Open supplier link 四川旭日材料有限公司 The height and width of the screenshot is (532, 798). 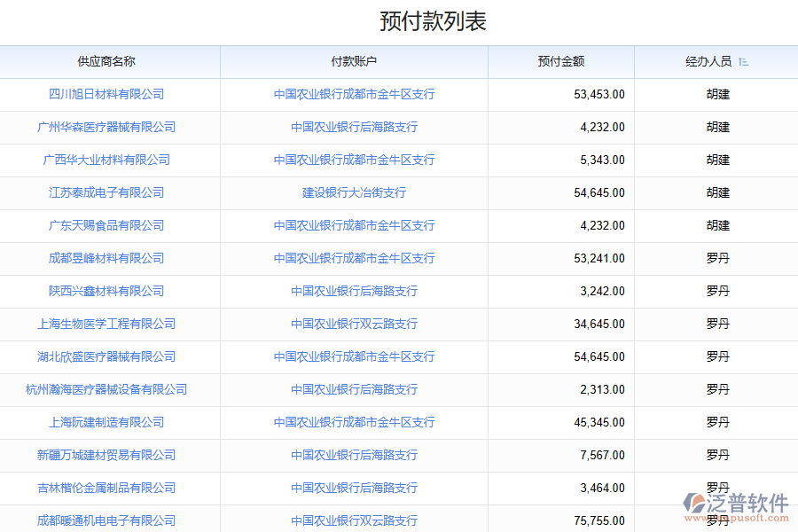click(106, 94)
